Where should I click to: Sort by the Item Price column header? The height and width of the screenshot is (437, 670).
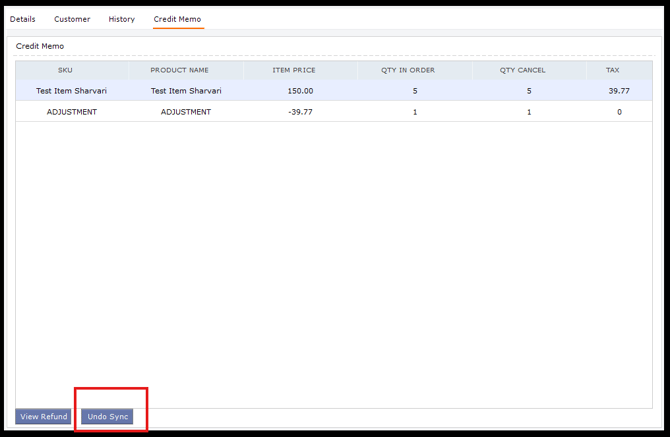(x=295, y=70)
